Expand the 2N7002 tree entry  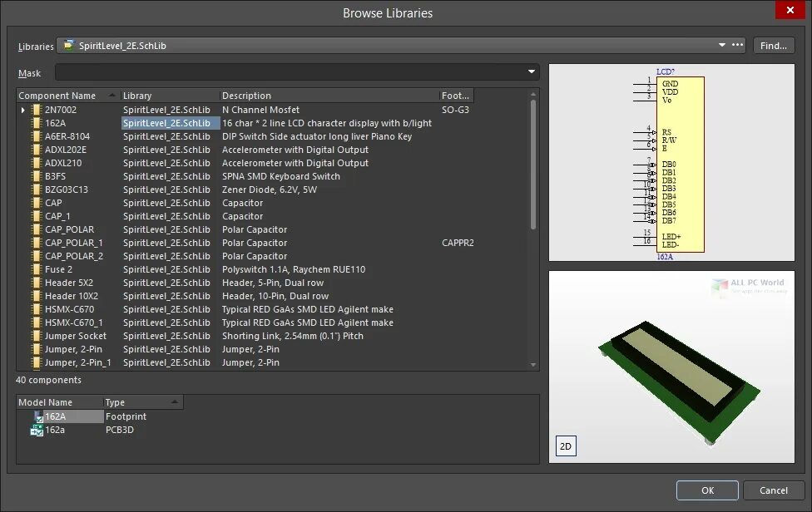click(22, 109)
